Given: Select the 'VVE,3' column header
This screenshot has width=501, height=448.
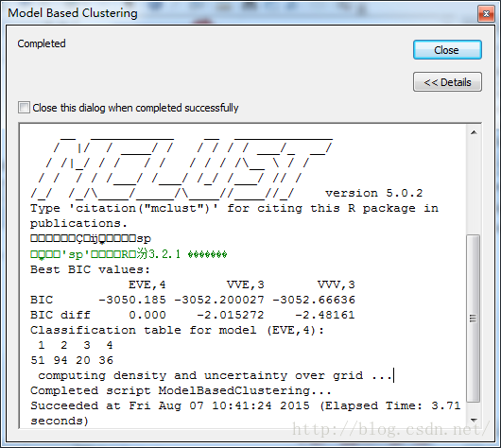Looking at the screenshot, I should click(246, 284).
